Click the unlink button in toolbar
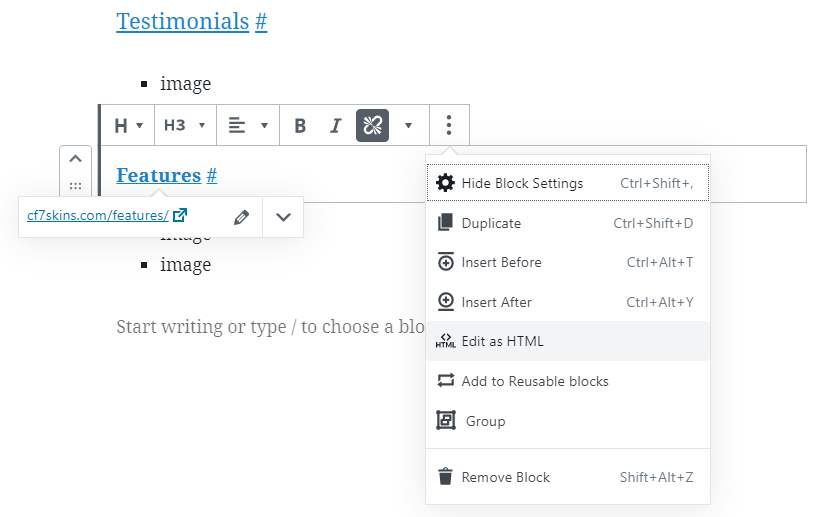Screen dimensions: 827x517 click(x=372, y=126)
